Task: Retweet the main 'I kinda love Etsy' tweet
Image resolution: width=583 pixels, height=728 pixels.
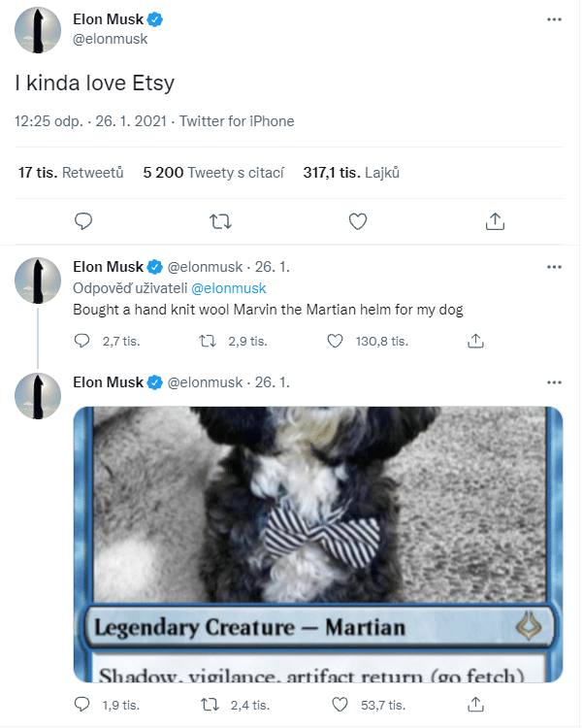Action: (220, 221)
